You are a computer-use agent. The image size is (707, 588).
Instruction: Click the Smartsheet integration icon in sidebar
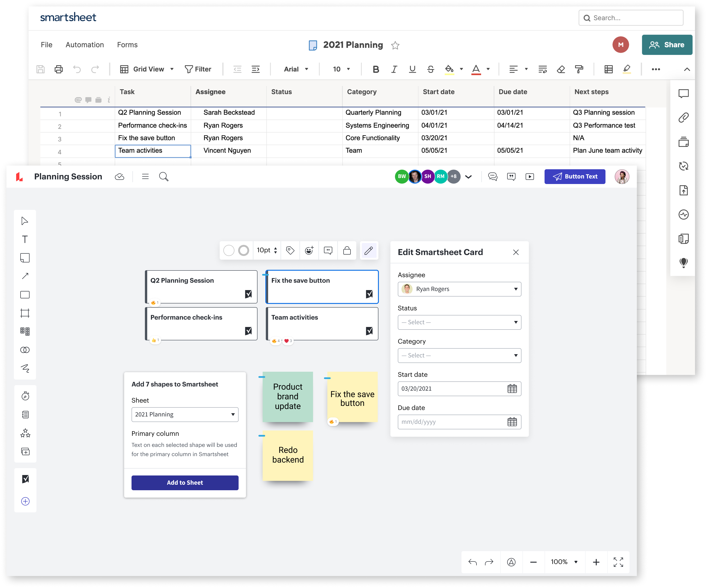(x=25, y=479)
